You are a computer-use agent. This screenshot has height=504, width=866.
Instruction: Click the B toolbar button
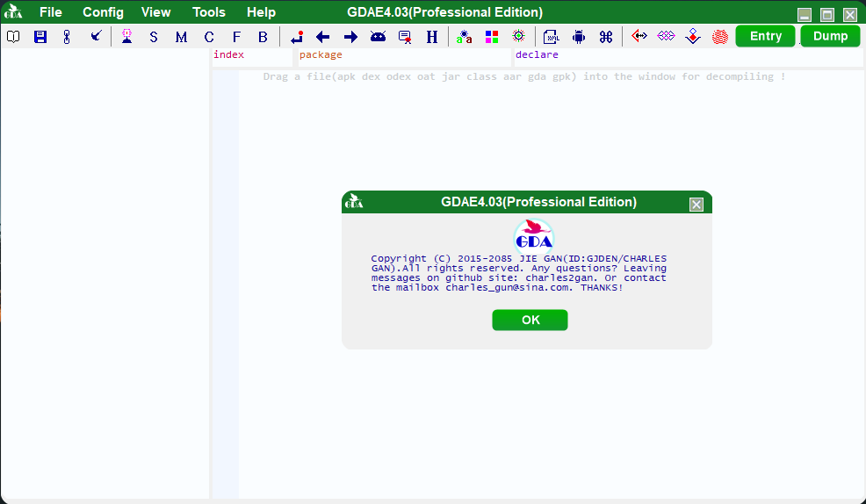pyautogui.click(x=263, y=37)
